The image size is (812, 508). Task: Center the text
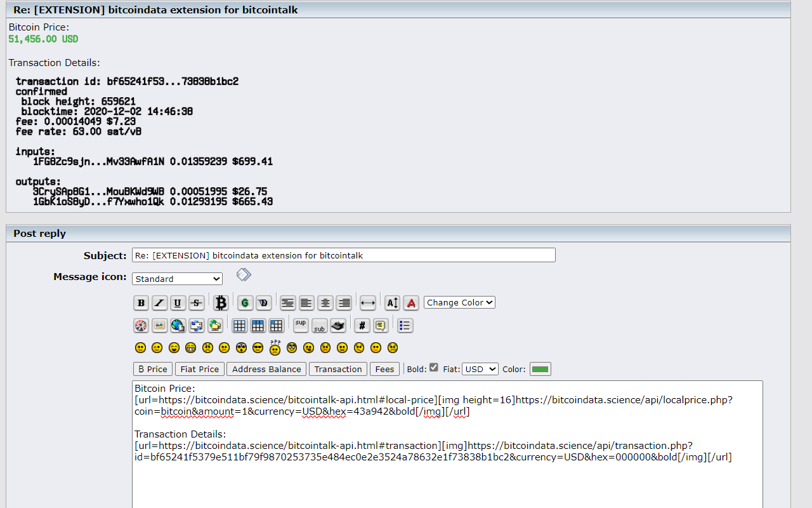[x=325, y=303]
